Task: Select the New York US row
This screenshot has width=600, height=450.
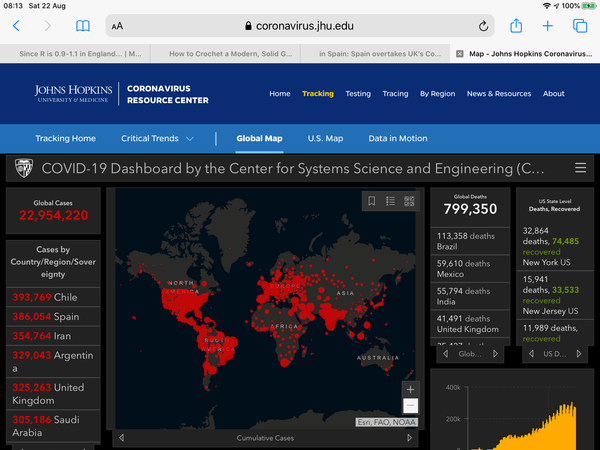Action: [x=555, y=246]
